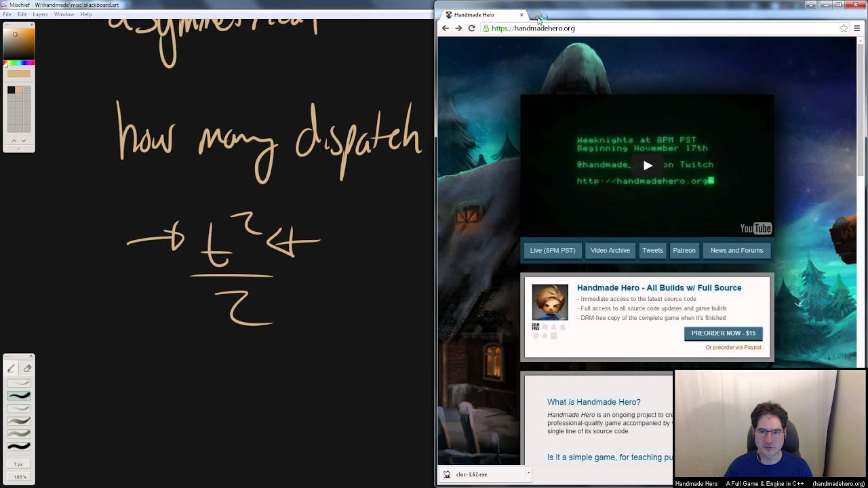868x488 pixels.
Task: Pin the color panel using the top-right pin
Action: coord(31,25)
